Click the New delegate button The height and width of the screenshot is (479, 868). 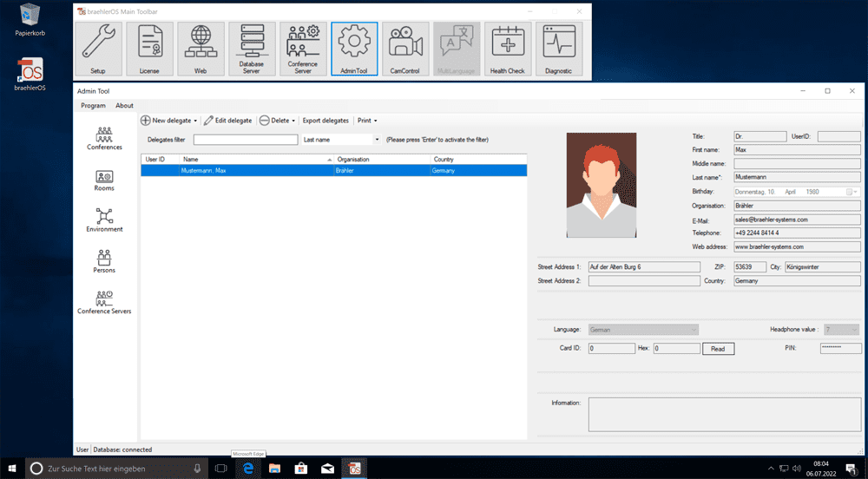[x=166, y=121]
